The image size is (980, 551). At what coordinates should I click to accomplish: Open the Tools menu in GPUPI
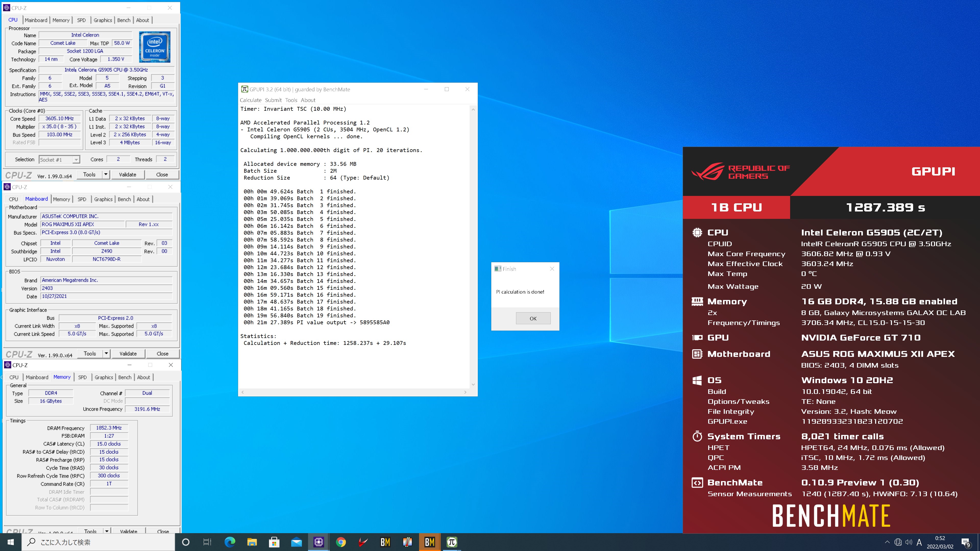(291, 100)
